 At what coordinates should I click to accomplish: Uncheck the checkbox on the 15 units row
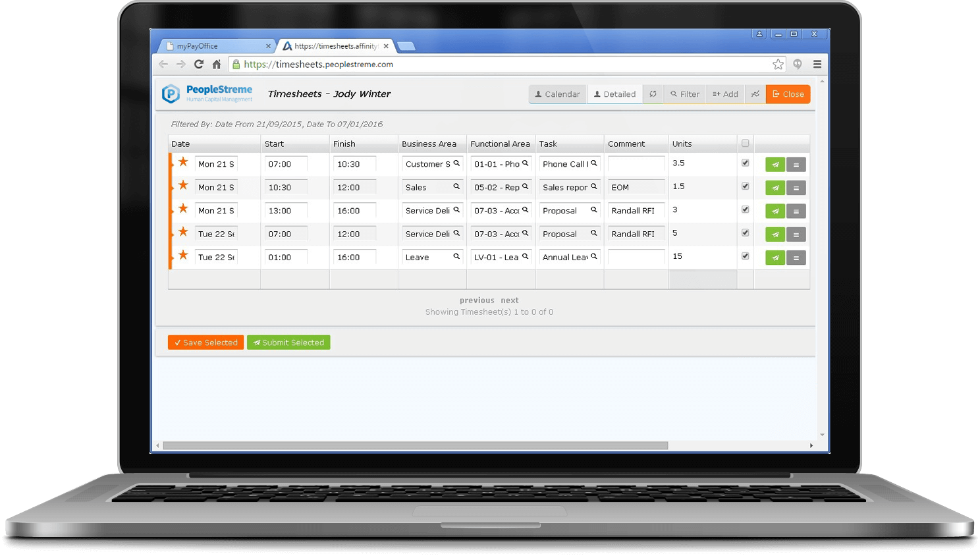[745, 256]
